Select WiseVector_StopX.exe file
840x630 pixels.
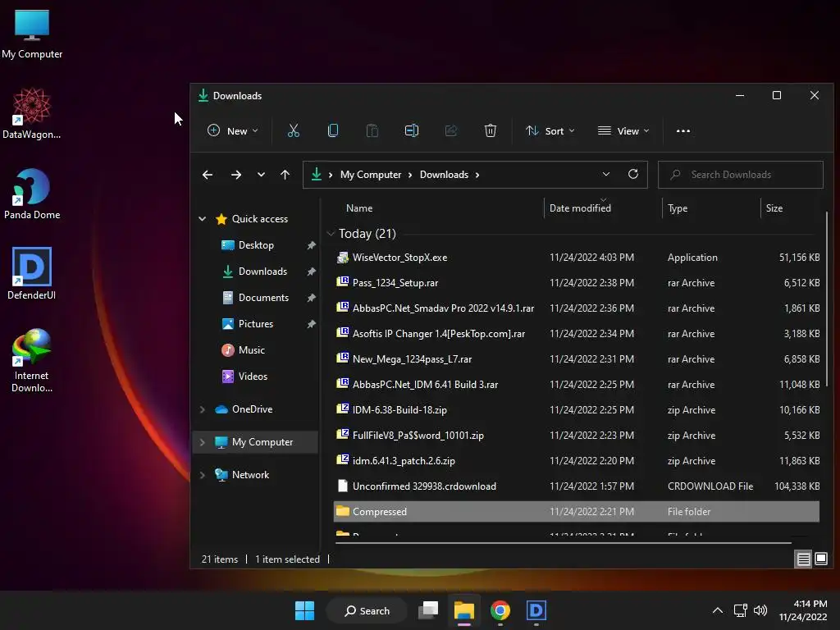577,258
